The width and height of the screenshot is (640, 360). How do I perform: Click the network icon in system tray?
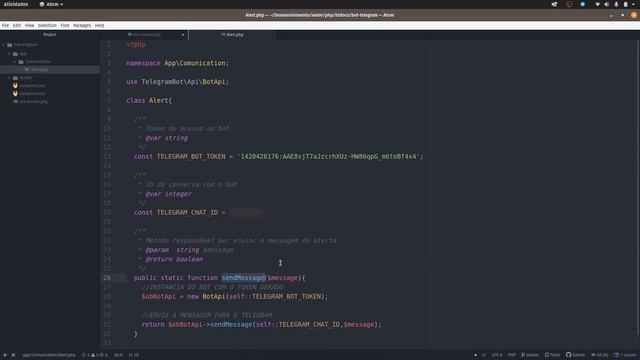598,4
